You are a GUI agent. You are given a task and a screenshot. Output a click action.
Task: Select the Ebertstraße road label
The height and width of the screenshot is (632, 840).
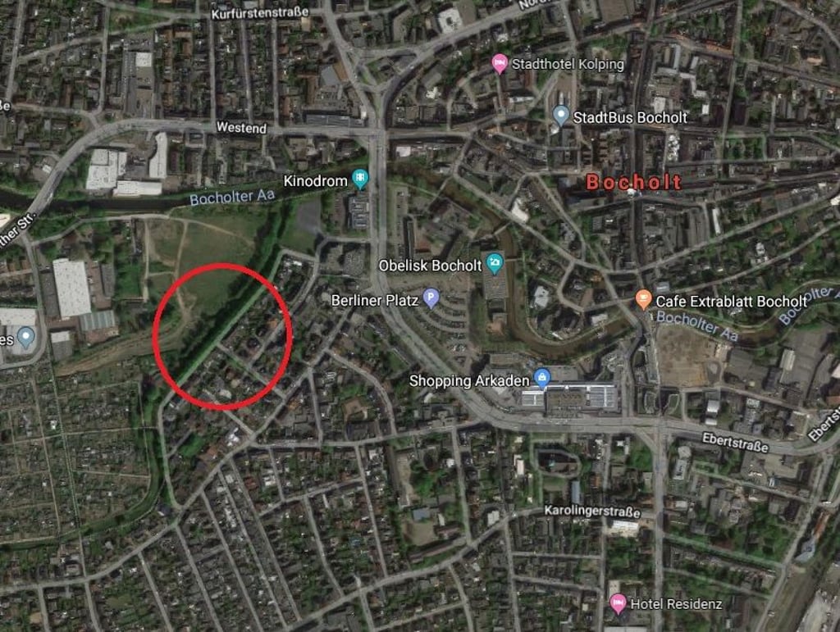(x=735, y=443)
